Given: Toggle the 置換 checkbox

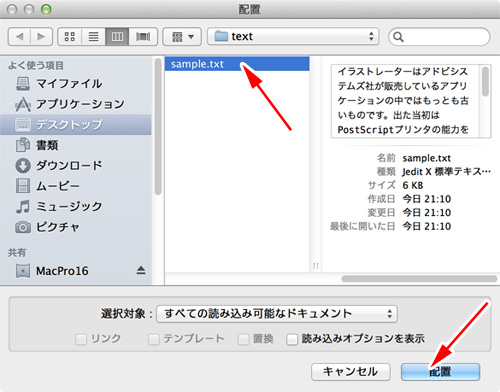Looking at the screenshot, I should (x=243, y=339).
